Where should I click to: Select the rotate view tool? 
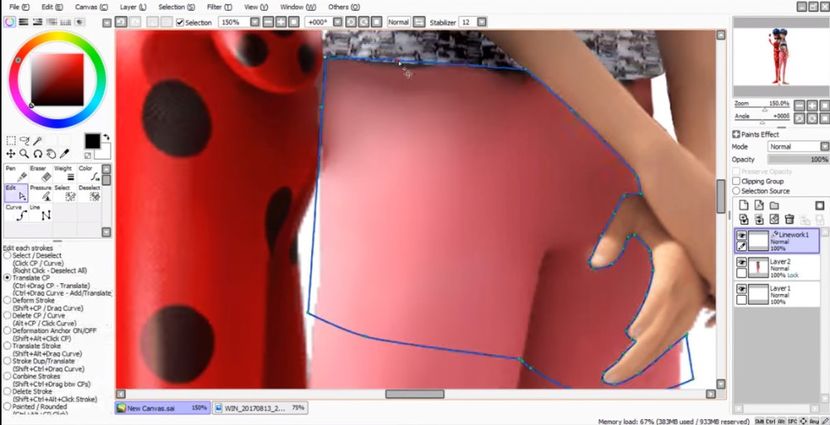coord(38,154)
